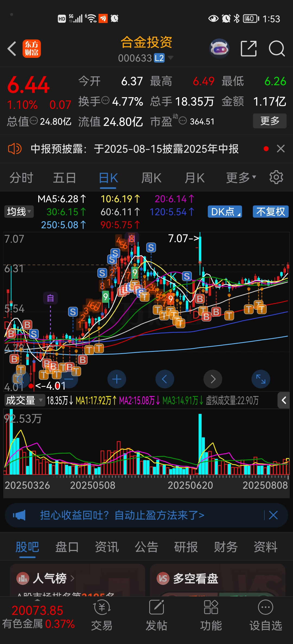
Task: Tap the L2 level badge
Action: (159, 58)
